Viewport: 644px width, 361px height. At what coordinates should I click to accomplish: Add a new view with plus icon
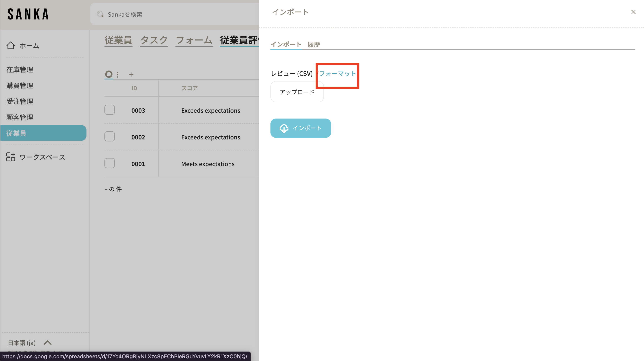[131, 75]
